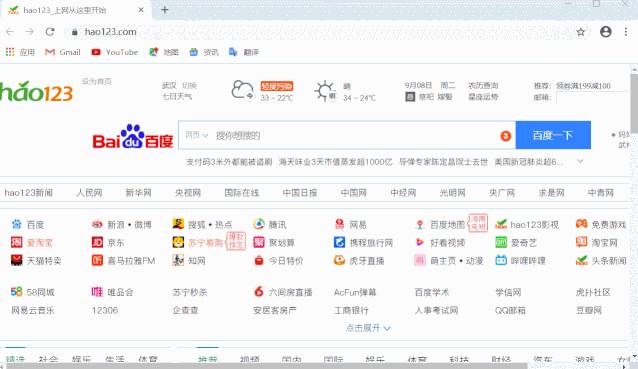The height and width of the screenshot is (369, 638).
Task: Open the calendar icon beside 祭祀 嫁娶
Action: click(410, 97)
